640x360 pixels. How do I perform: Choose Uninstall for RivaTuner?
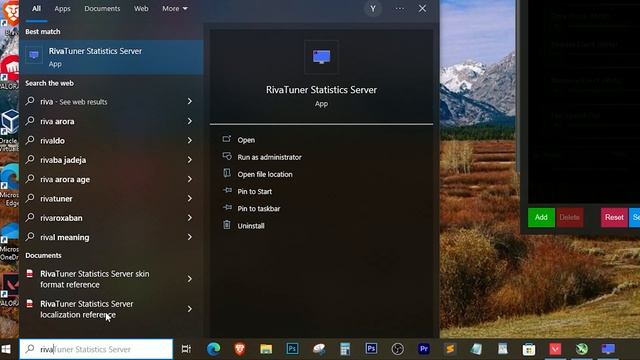251,226
